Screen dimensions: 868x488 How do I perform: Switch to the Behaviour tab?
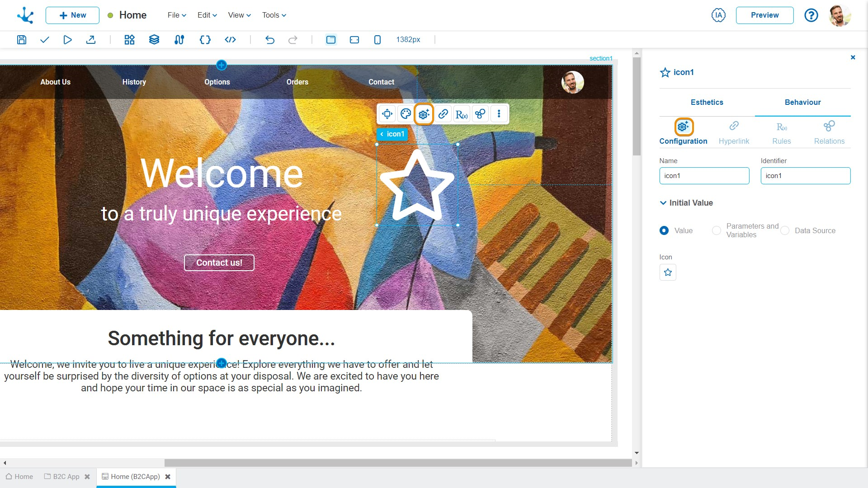point(802,102)
